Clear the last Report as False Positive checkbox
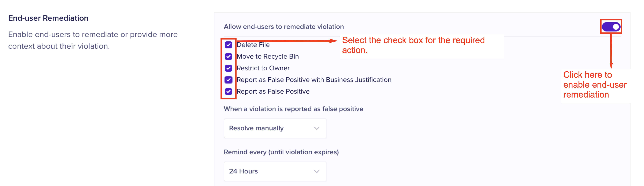Viewport: 644px width, 186px height. click(228, 92)
